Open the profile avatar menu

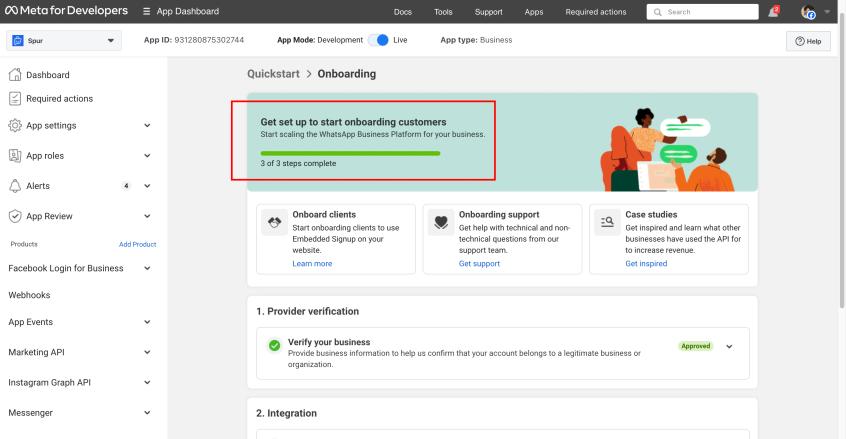pos(808,12)
